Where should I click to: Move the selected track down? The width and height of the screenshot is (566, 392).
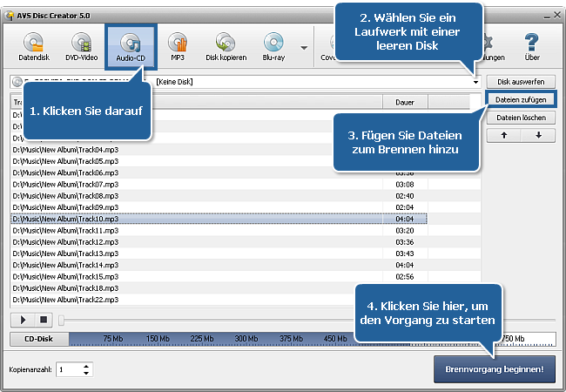pyautogui.click(x=538, y=135)
